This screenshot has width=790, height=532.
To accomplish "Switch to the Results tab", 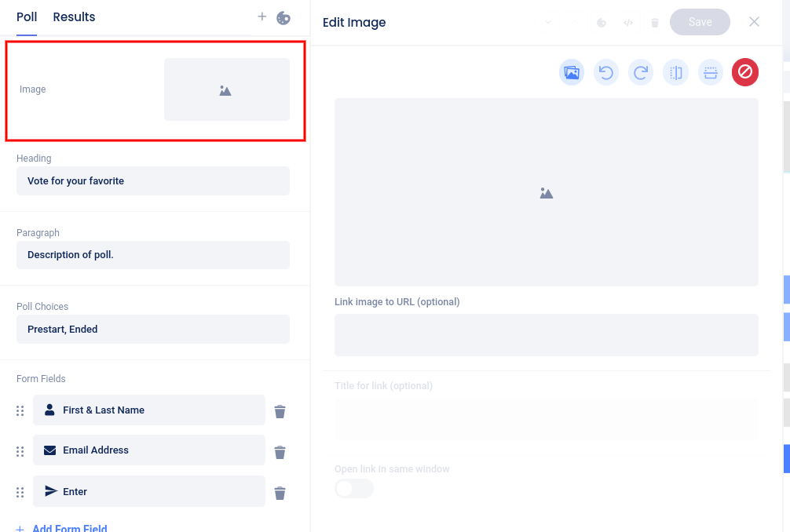I will (x=74, y=17).
